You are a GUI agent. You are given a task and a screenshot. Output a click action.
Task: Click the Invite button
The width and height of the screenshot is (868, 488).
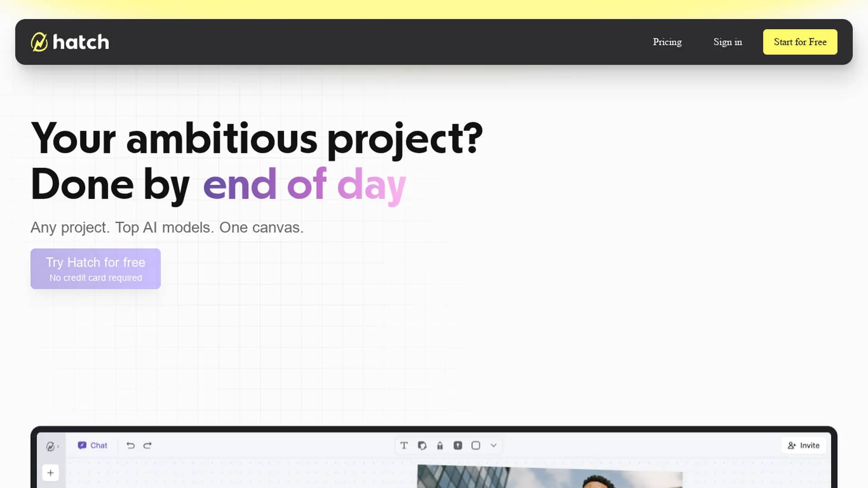803,446
